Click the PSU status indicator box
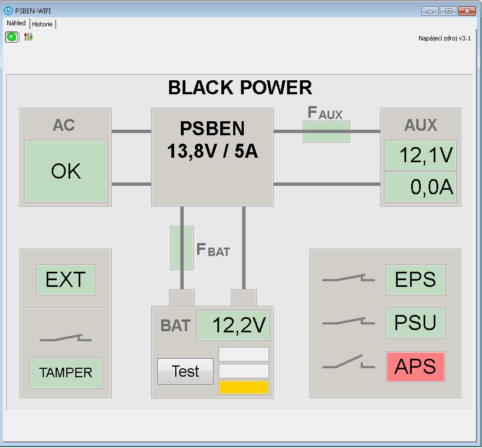This screenshot has width=482, height=448. pos(415,323)
